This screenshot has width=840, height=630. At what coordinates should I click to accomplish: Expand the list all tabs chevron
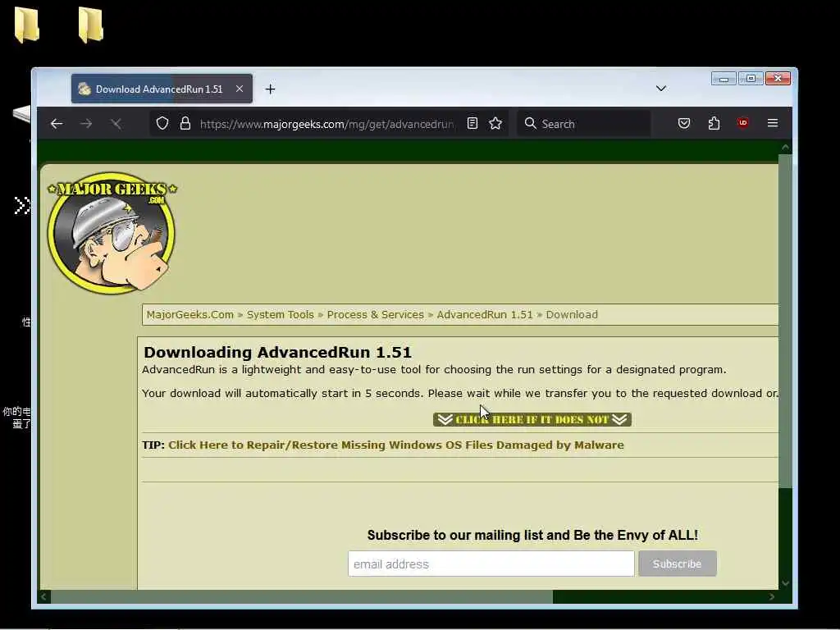(661, 89)
